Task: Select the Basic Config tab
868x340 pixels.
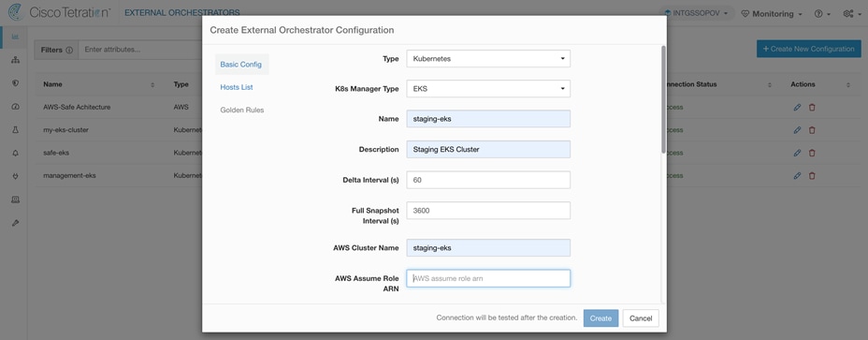Action: pyautogui.click(x=241, y=65)
